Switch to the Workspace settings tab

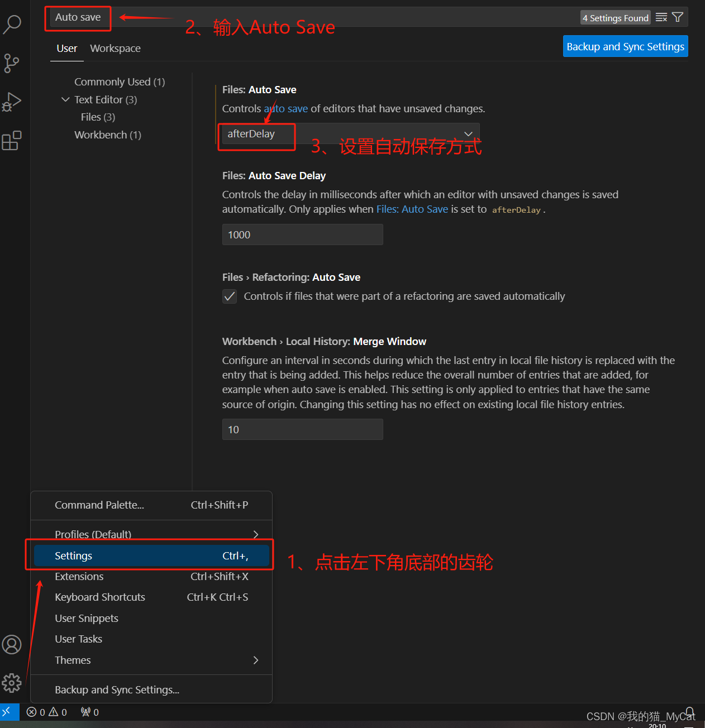pos(115,48)
